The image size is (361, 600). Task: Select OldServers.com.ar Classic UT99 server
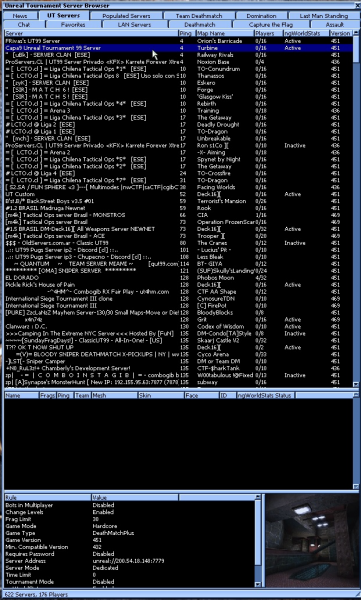178,243
